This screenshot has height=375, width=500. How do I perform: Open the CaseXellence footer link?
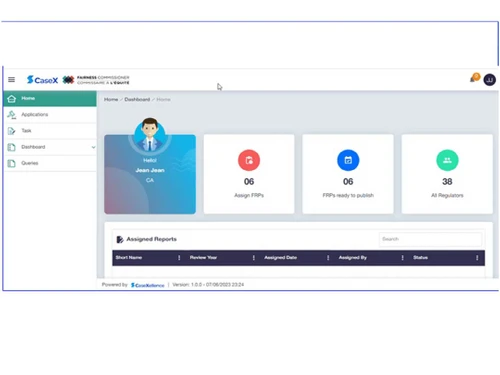[147, 285]
